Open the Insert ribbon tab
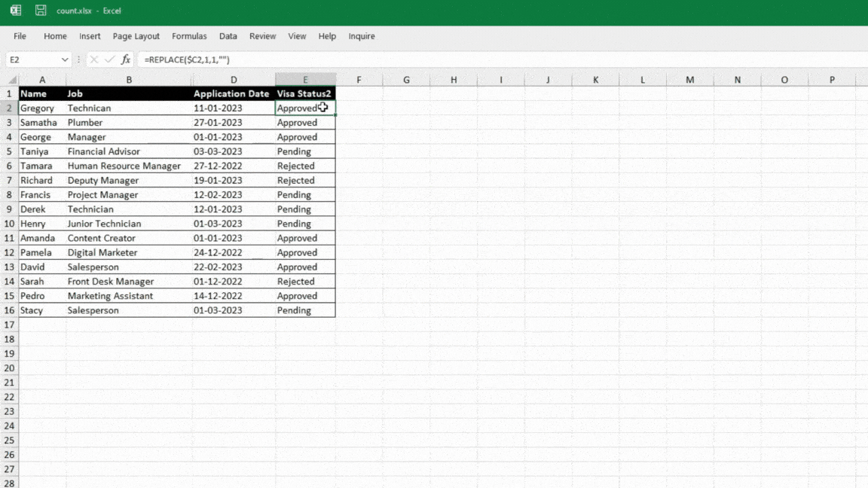Screen dimensions: 868x488 point(90,35)
